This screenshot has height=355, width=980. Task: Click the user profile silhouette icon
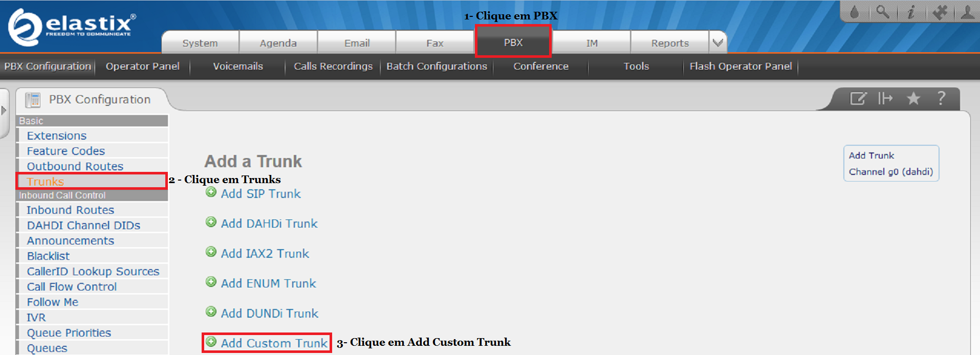click(967, 12)
